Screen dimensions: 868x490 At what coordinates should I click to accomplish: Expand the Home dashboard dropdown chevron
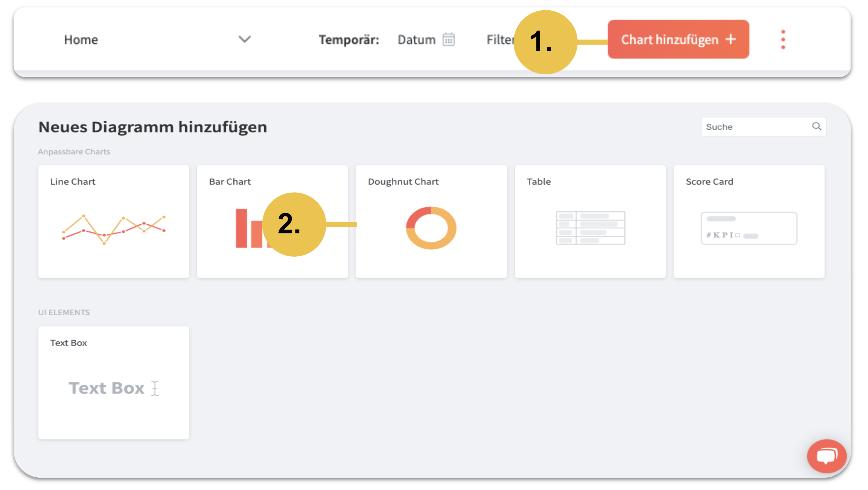[245, 39]
